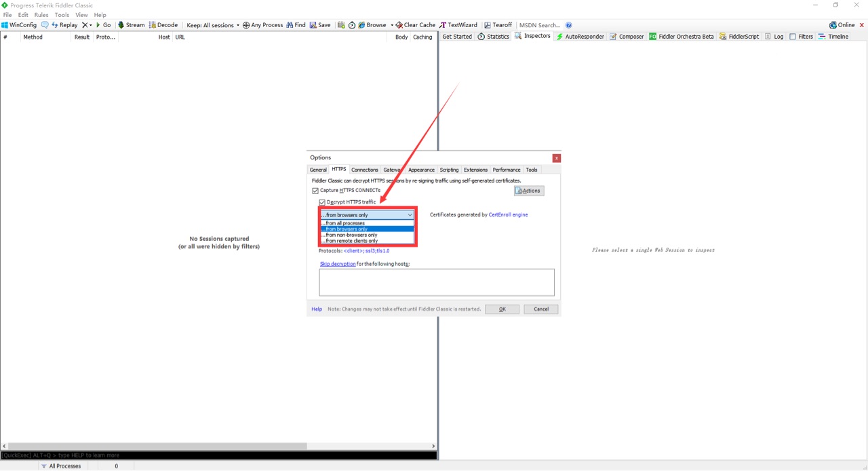868x471 pixels.
Task: Choose '...from remote clients only' option
Action: click(367, 241)
